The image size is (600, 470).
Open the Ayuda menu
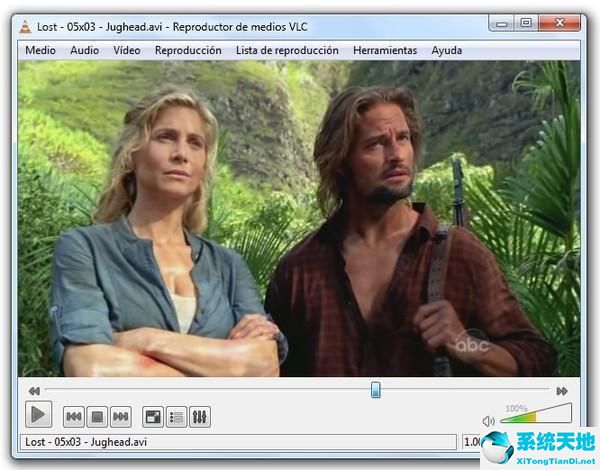(447, 51)
